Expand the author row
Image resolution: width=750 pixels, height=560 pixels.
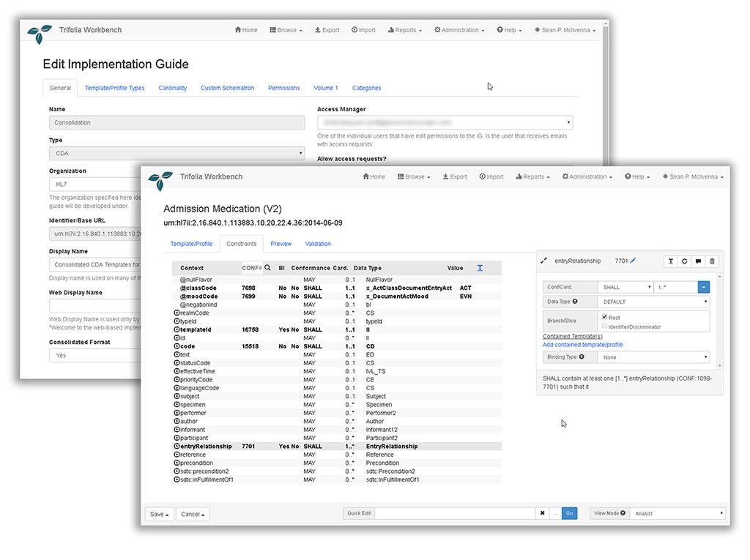pos(177,422)
